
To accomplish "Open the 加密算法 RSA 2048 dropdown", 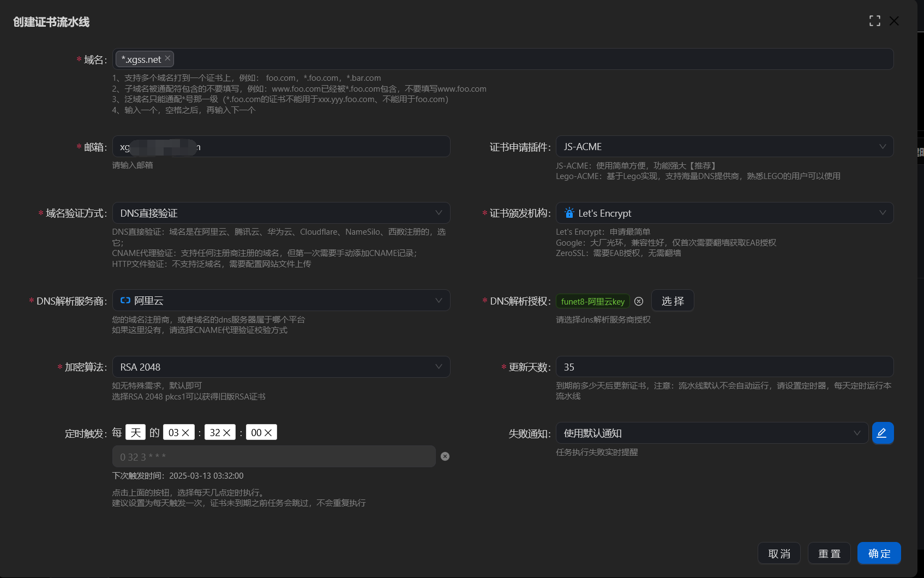I will pyautogui.click(x=281, y=367).
